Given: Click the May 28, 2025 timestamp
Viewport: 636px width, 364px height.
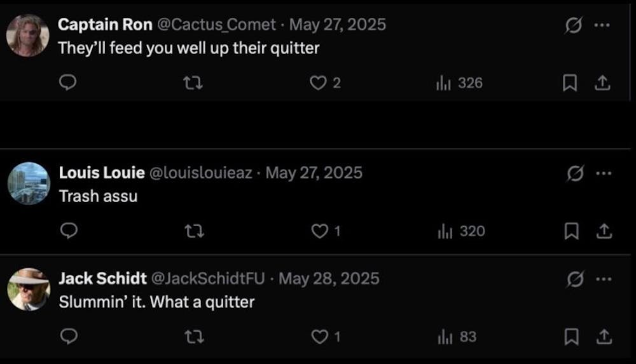Looking at the screenshot, I should point(329,278).
